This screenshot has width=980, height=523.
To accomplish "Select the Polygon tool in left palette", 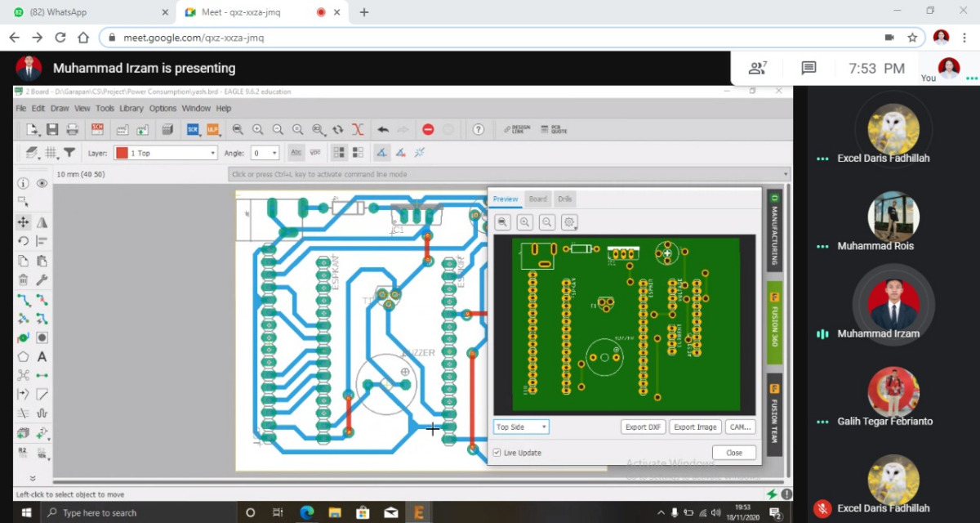I will point(23,357).
